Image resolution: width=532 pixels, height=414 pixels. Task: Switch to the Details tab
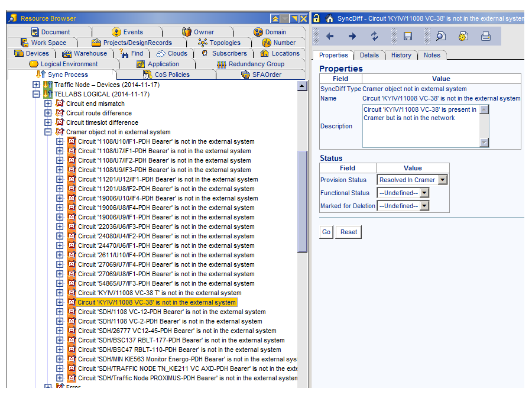369,55
